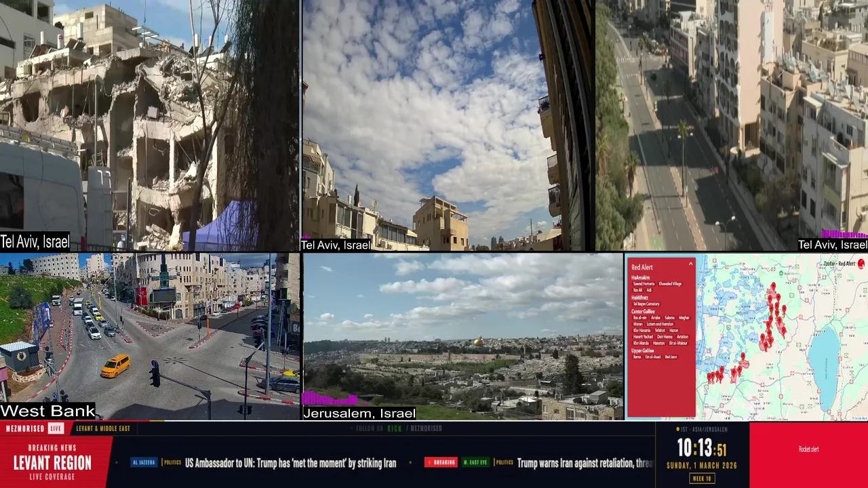Click the Lotem and Hamdon alert tag
The height and width of the screenshot is (488, 868).
point(660,324)
